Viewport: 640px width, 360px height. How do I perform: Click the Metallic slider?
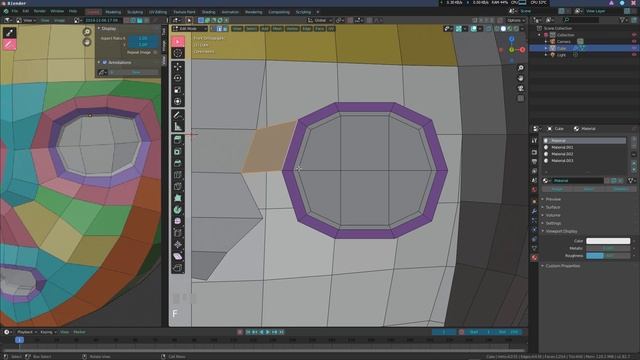click(x=608, y=248)
